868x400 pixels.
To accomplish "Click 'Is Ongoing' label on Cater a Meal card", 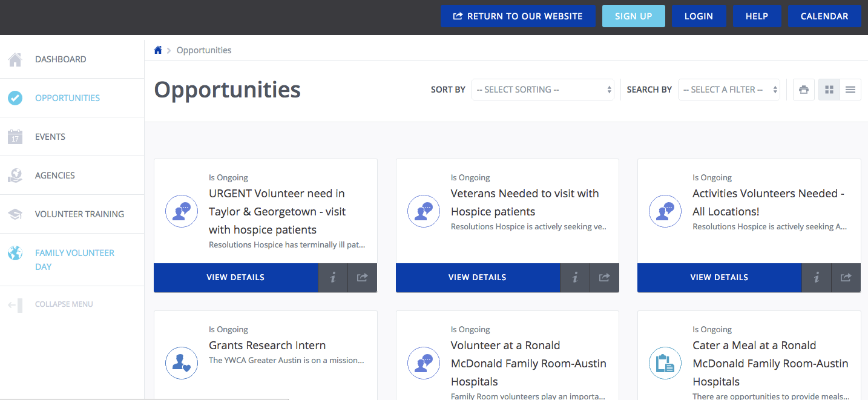I will [x=712, y=330].
